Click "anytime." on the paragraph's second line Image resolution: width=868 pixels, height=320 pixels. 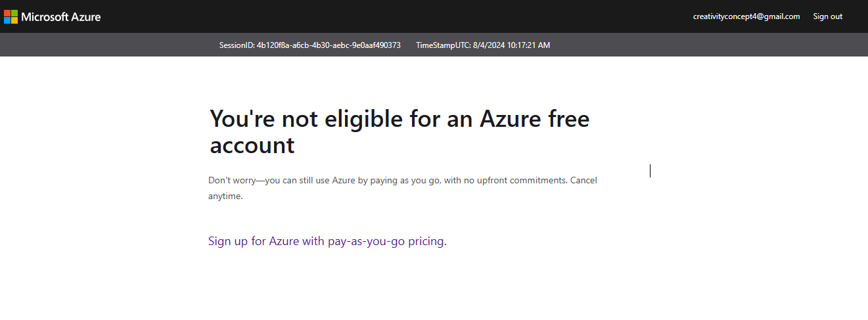[x=225, y=196]
